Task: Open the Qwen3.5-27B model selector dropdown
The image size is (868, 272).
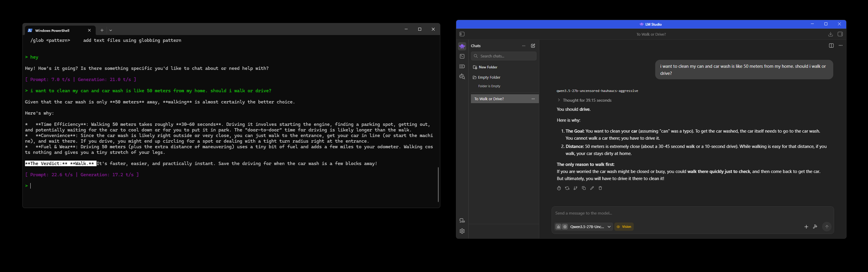Action: [591, 227]
